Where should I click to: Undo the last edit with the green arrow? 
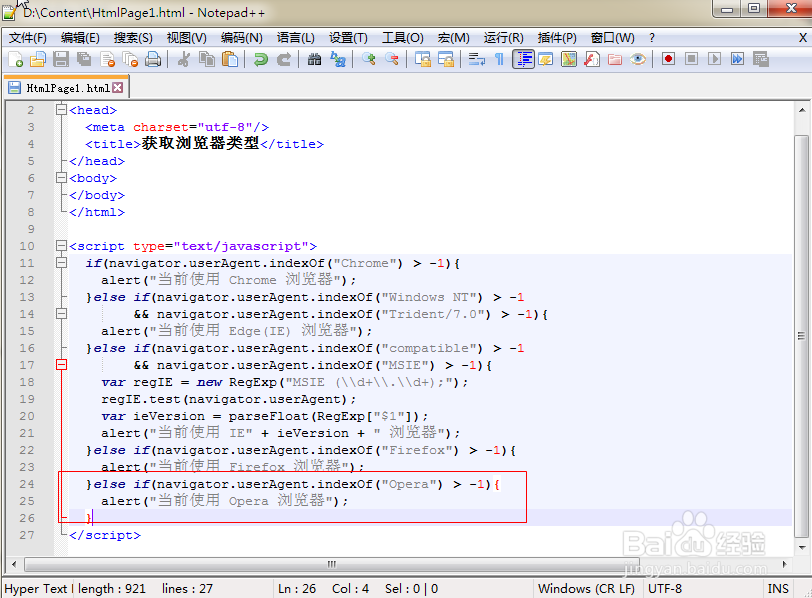260,60
